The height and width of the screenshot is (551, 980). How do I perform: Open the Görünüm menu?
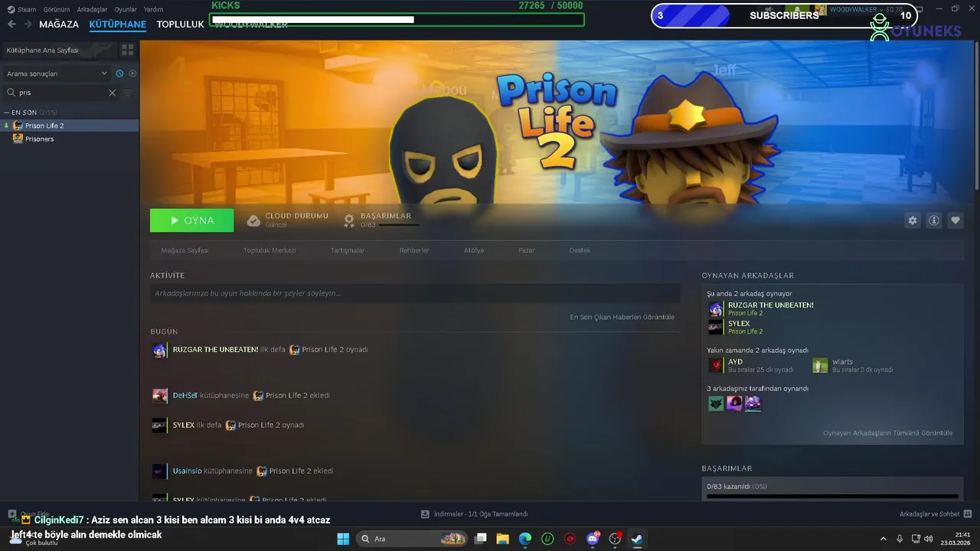57,9
